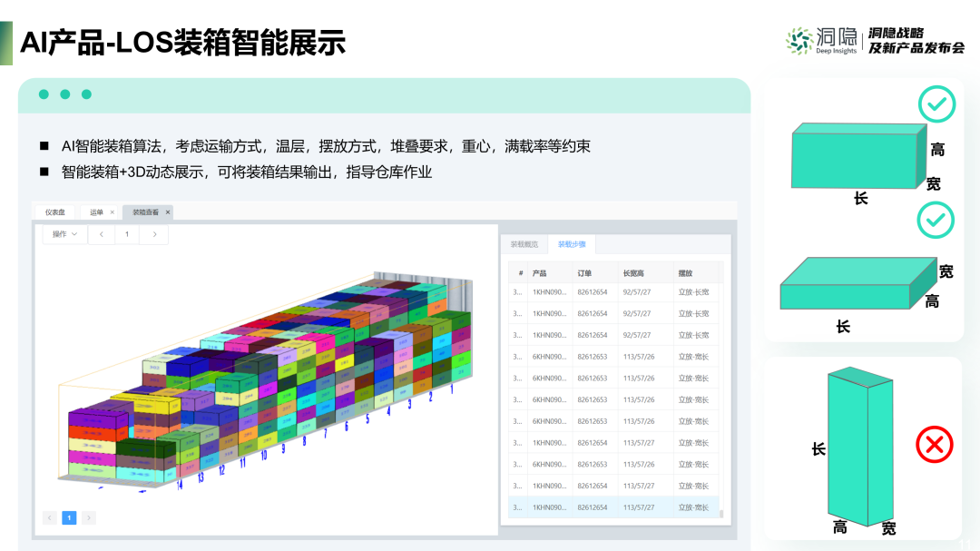Click the previous arrow beside 操作 dropdown

coord(101,234)
